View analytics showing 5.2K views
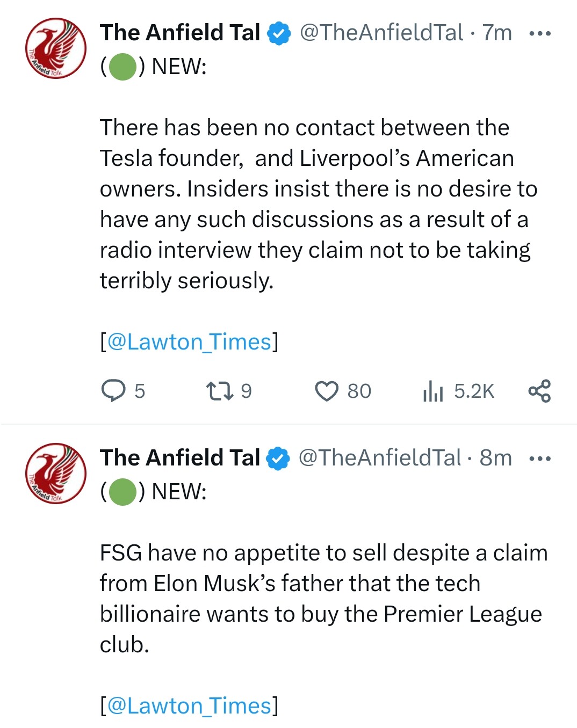Image resolution: width=577 pixels, height=728 pixels. 432,391
